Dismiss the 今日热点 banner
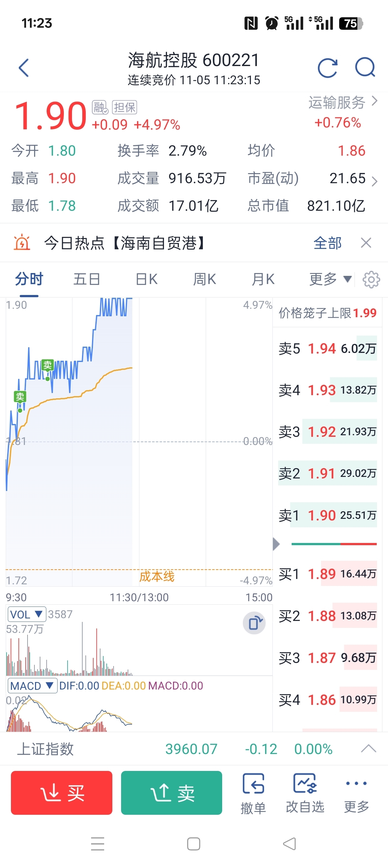 click(x=366, y=243)
